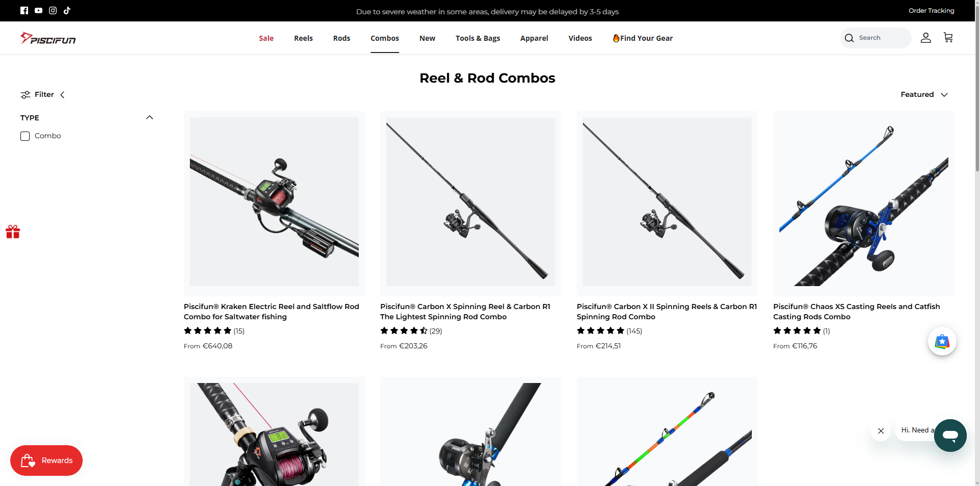Open the YouTube channel icon
Screen dimensions: 980x486
coord(38,10)
